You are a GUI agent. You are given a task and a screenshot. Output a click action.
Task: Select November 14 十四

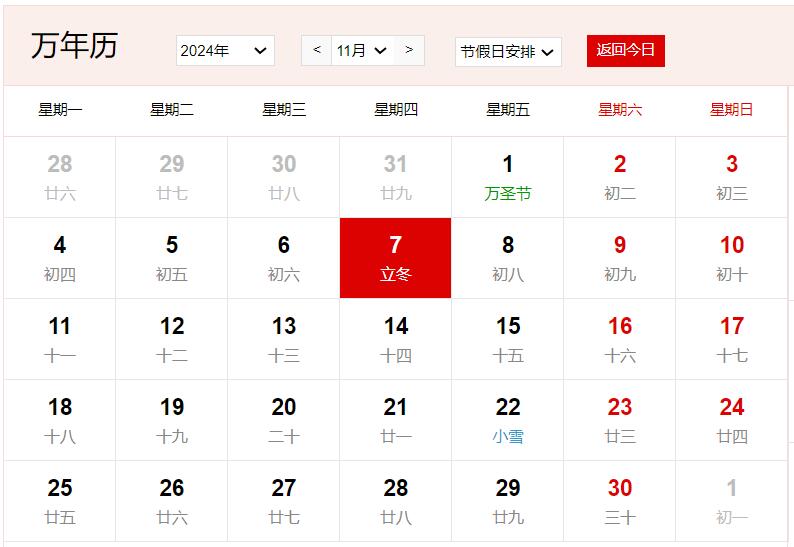pyautogui.click(x=395, y=339)
